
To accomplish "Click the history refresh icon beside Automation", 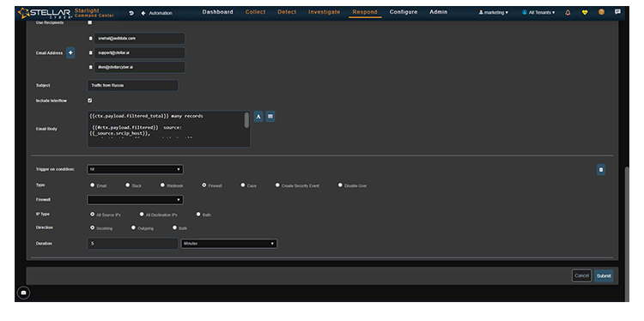I will (x=131, y=13).
